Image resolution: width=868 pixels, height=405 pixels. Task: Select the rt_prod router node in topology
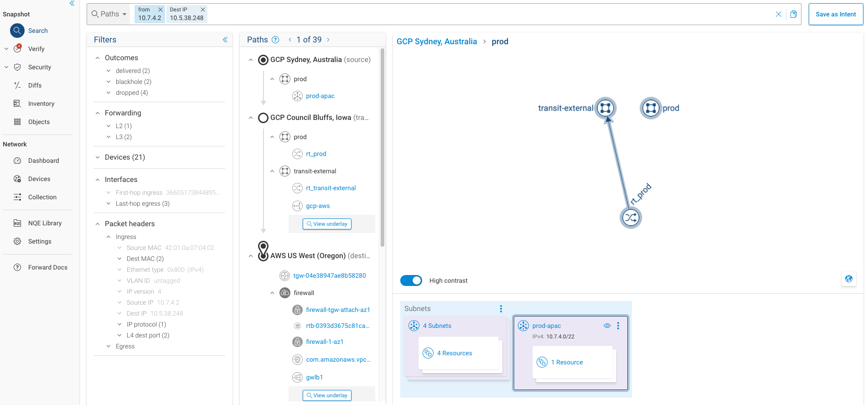630,218
